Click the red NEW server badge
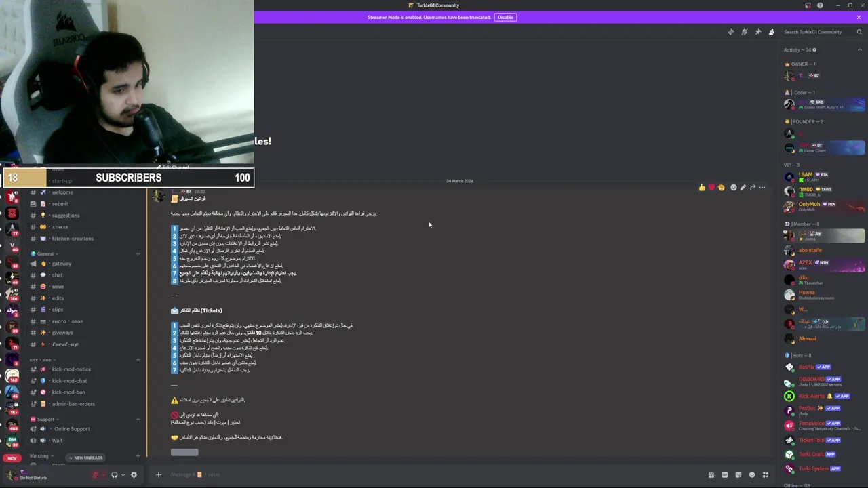868x488 pixels. pos(12,458)
